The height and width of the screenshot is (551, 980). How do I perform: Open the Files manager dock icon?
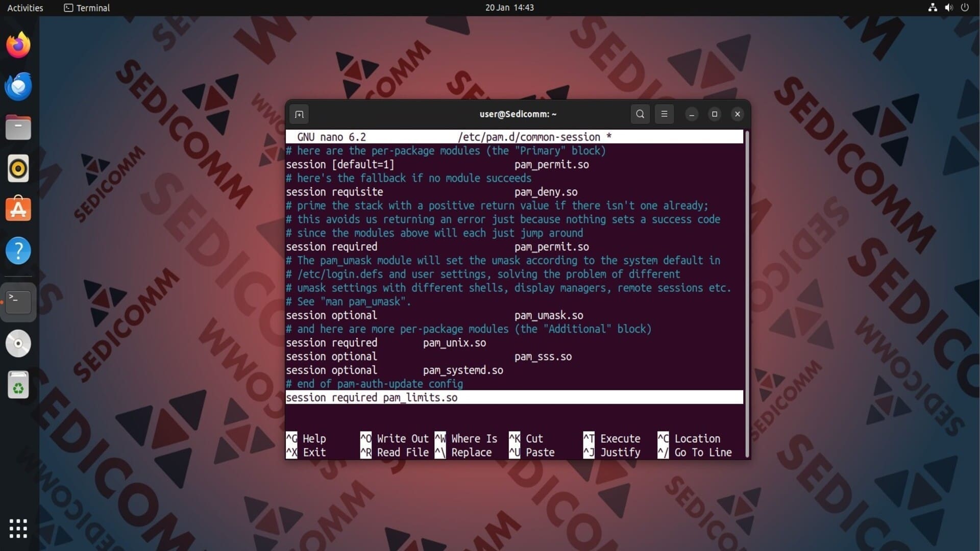tap(18, 128)
